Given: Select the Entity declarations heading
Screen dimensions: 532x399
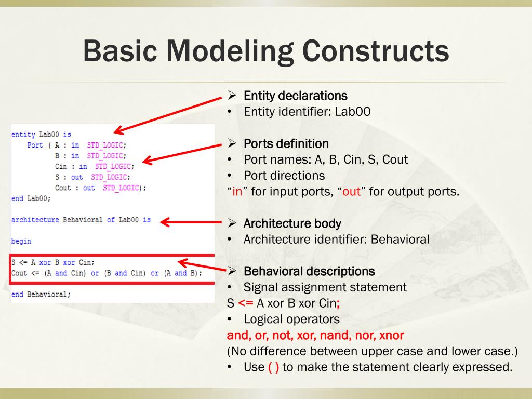Looking at the screenshot, I should point(296,96).
